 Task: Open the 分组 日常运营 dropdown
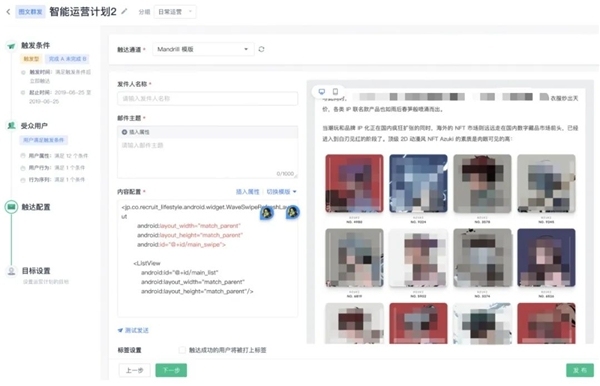coord(175,12)
